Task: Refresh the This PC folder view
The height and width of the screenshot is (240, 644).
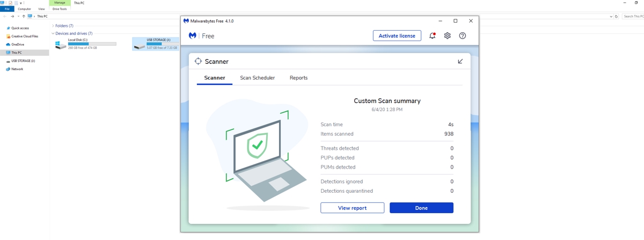Action: (617, 17)
